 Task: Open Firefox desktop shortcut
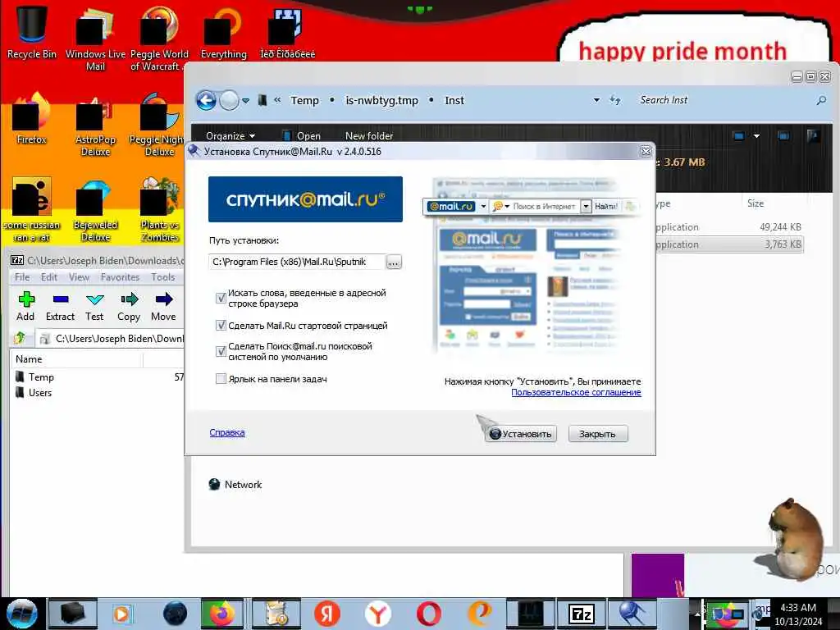pyautogui.click(x=32, y=119)
